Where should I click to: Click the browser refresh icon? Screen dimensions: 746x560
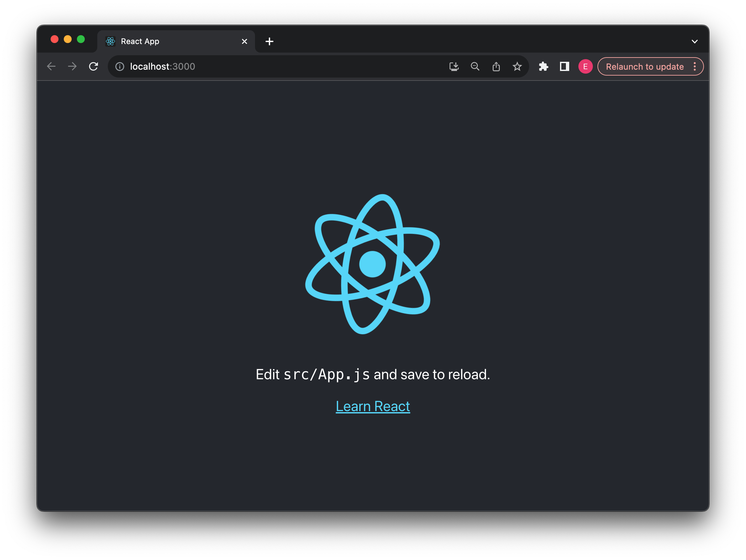(x=94, y=66)
